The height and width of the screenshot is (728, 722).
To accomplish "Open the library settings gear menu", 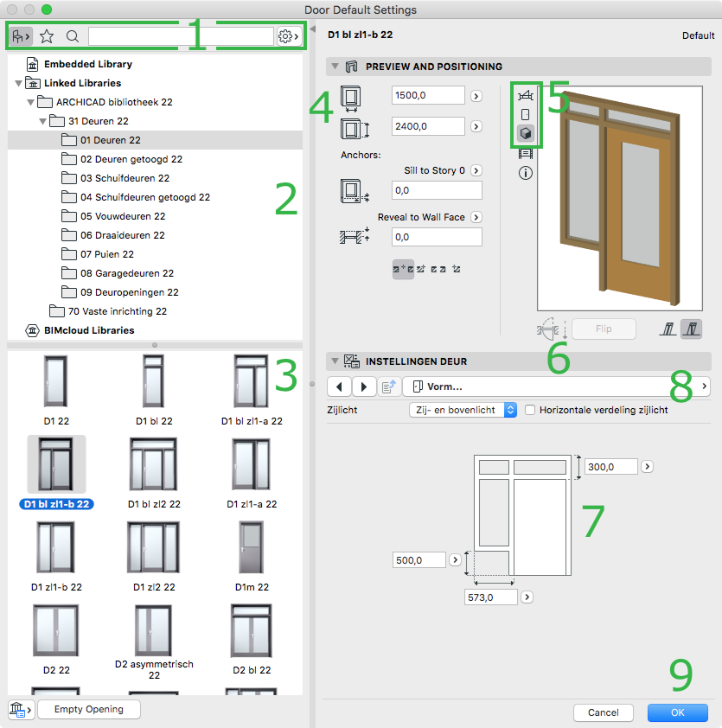I will coord(288,36).
